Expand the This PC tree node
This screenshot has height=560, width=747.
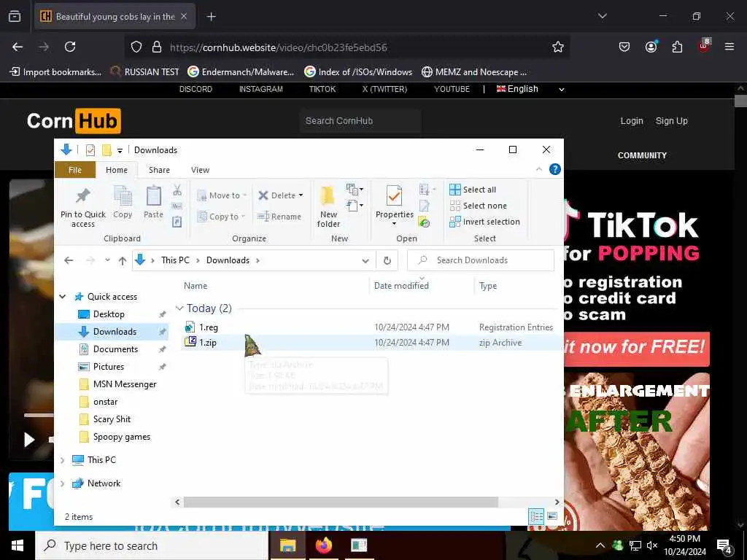pos(63,460)
